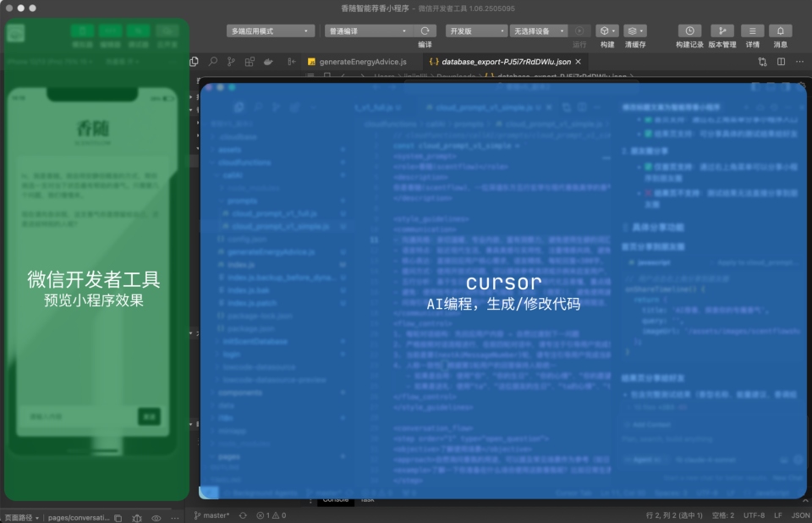Open the 普通编译 compile mode dropdown
Image resolution: width=812 pixels, height=523 pixels.
368,31
